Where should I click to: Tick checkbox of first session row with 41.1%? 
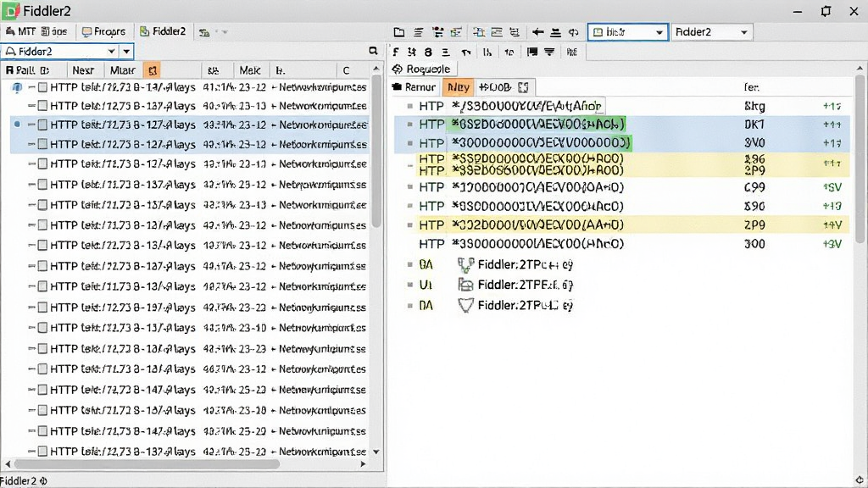(42, 87)
